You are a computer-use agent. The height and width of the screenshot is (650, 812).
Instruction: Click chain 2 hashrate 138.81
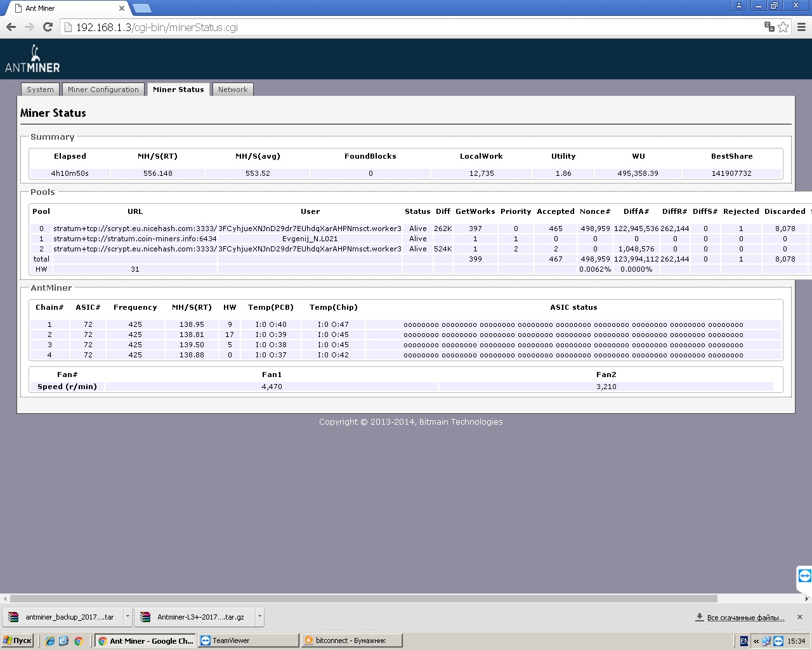tap(192, 335)
